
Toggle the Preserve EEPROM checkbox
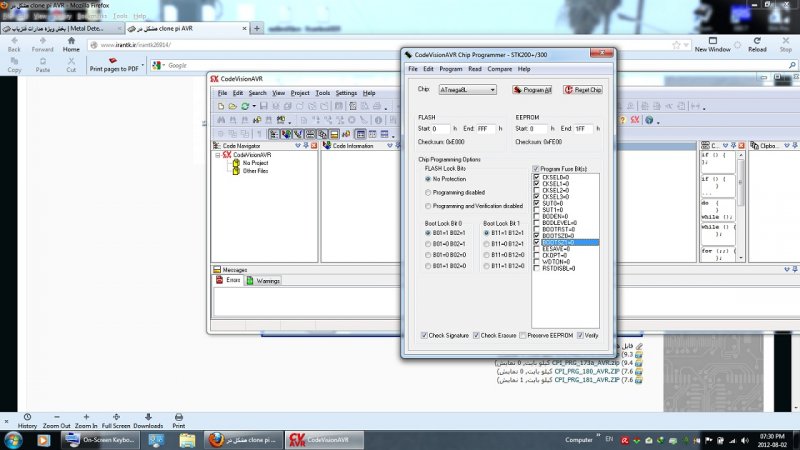tap(522, 335)
